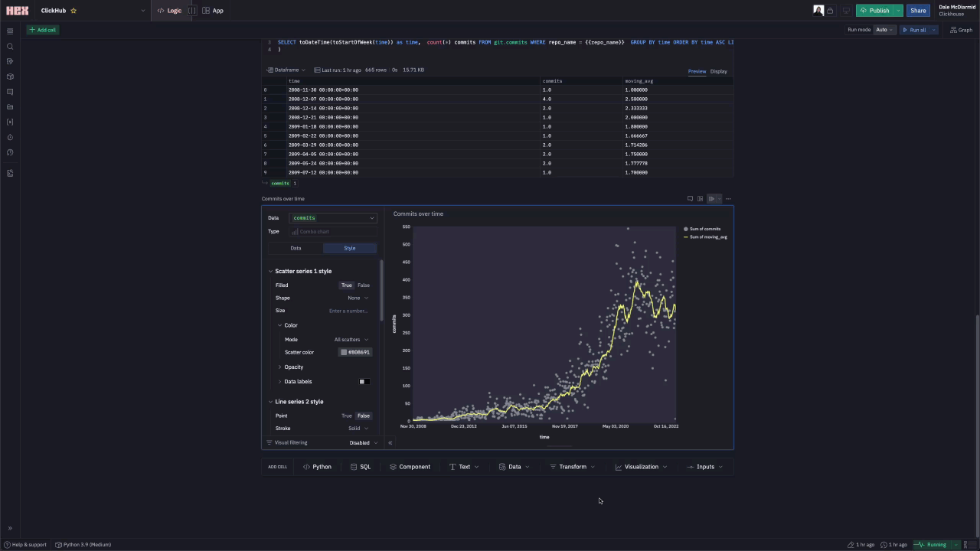The image size is (980, 551).
Task: Collapse the Scatter series 1 style section
Action: click(x=271, y=271)
